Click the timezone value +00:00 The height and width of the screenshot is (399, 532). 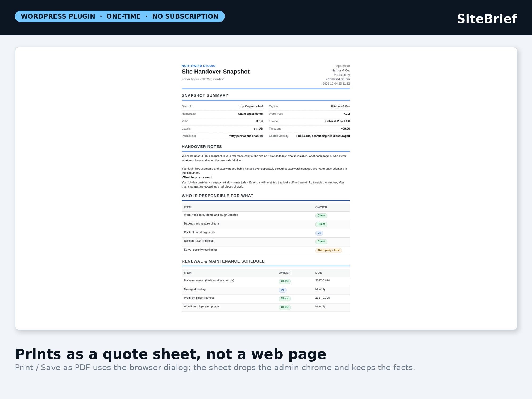(x=345, y=128)
